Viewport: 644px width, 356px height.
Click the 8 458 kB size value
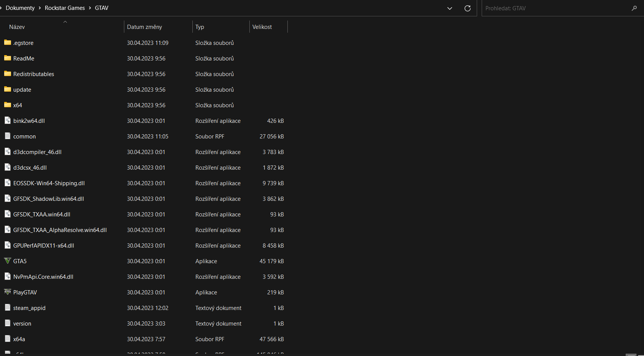pos(273,246)
